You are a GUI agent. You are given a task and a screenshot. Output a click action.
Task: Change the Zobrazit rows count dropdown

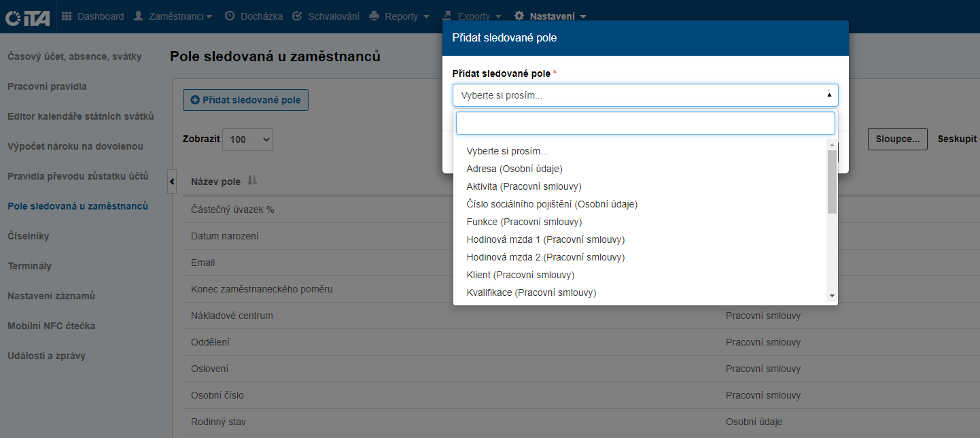tap(247, 139)
